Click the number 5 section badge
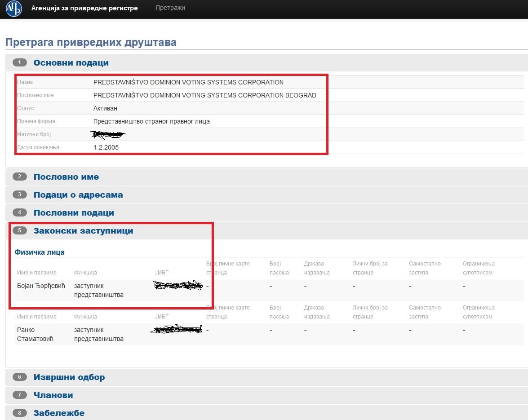 click(x=19, y=230)
